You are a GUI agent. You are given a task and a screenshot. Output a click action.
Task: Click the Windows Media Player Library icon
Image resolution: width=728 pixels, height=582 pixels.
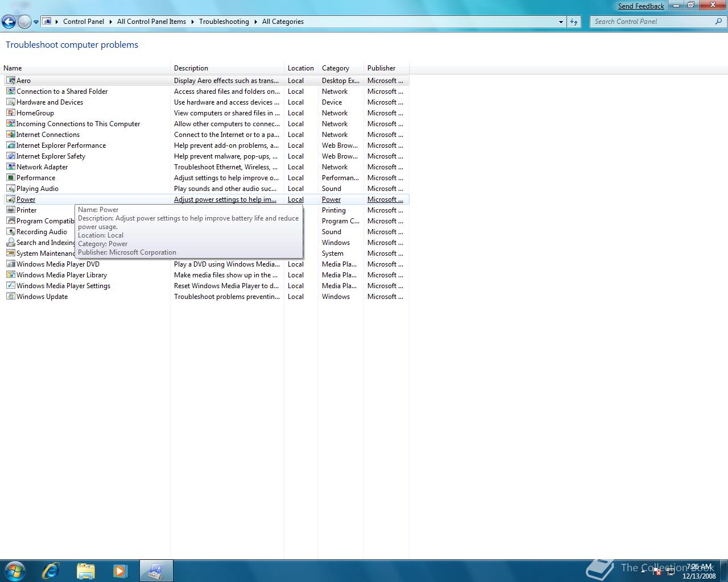[x=11, y=275]
